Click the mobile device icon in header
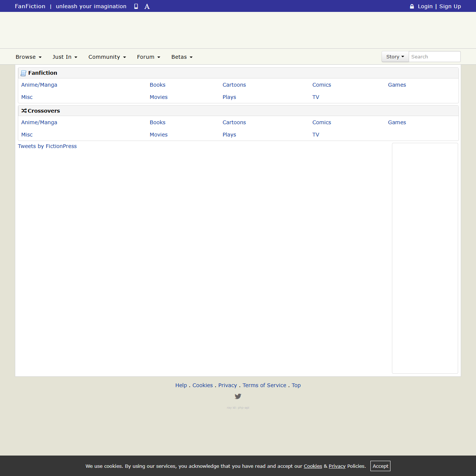The image size is (476, 476). coord(136,6)
